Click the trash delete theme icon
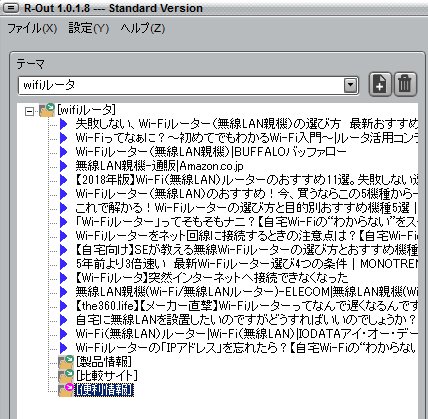The image size is (428, 419). [405, 84]
